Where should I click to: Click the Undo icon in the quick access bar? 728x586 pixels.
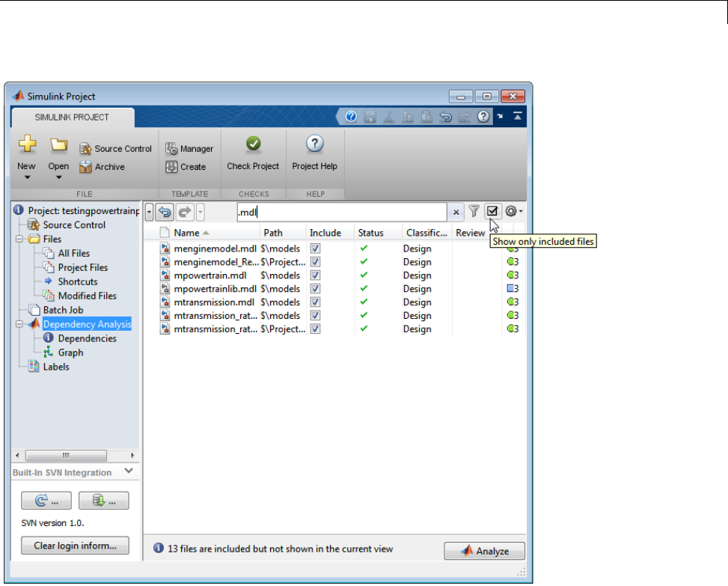(x=445, y=117)
